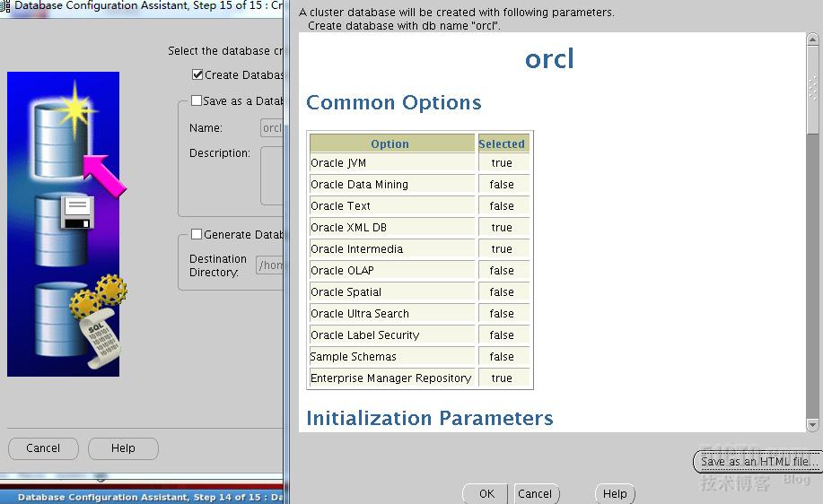This screenshot has height=504, width=823.
Task: Click the 'false' value for Oracle Text
Action: [x=503, y=206]
